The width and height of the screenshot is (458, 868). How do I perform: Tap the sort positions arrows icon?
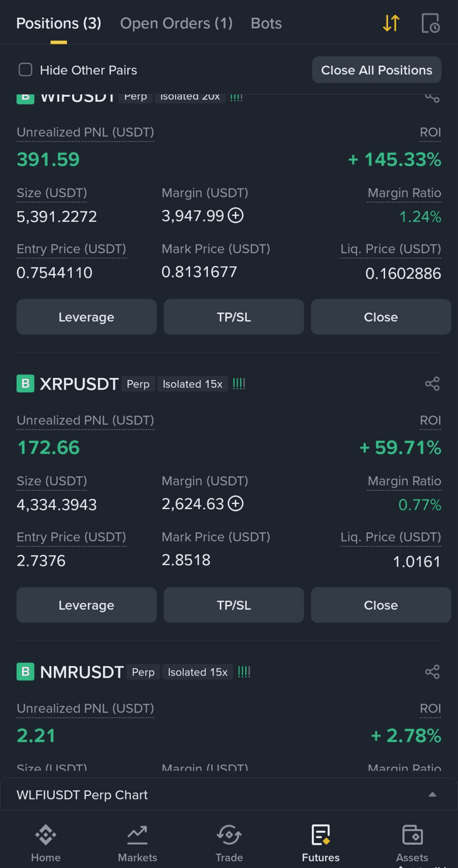pyautogui.click(x=391, y=23)
